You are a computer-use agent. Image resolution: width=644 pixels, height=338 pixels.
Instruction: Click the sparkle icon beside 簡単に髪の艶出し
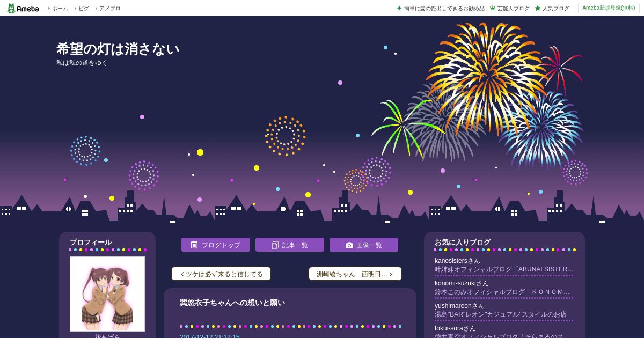click(x=399, y=8)
